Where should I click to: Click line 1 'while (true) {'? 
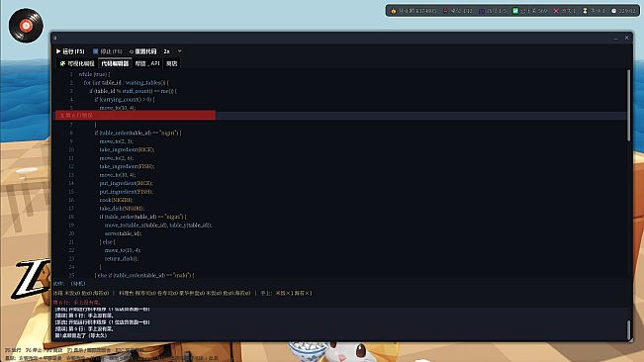pyautogui.click(x=94, y=74)
